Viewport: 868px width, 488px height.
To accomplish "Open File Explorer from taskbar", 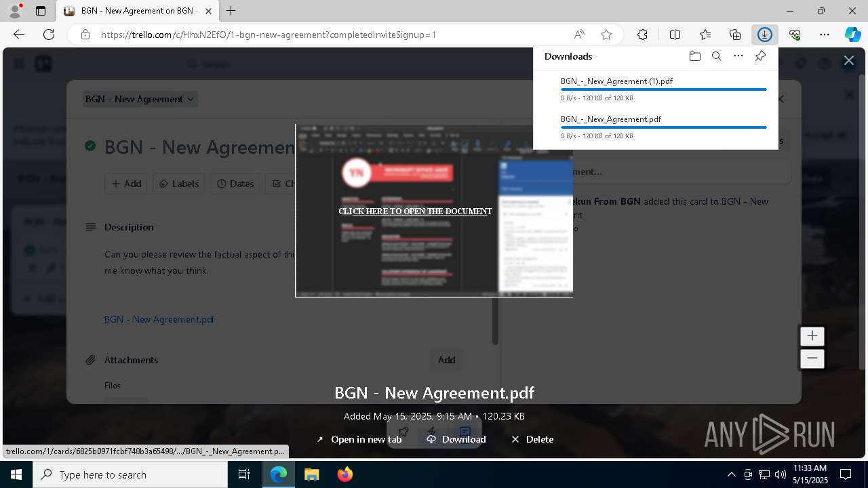I will [x=311, y=474].
